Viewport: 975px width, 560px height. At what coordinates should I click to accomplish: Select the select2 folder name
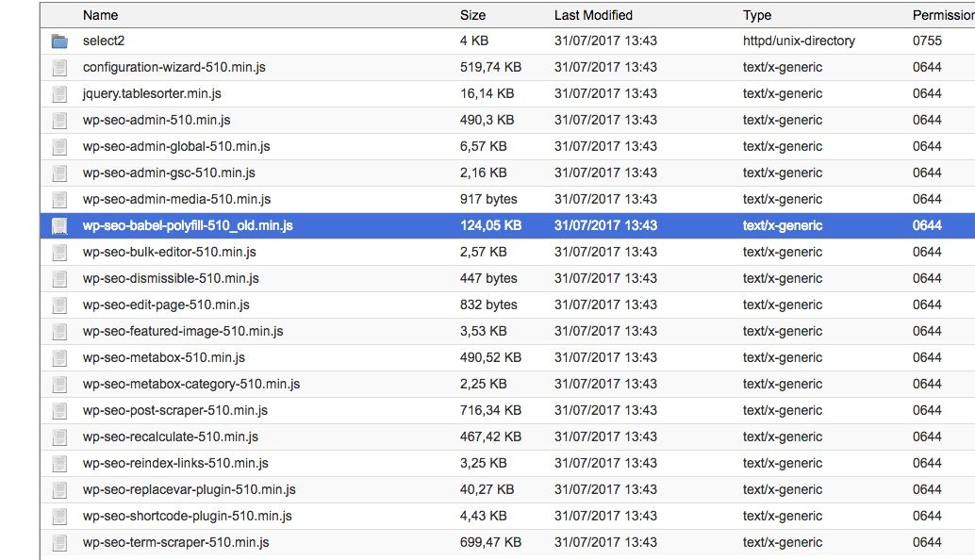click(104, 41)
